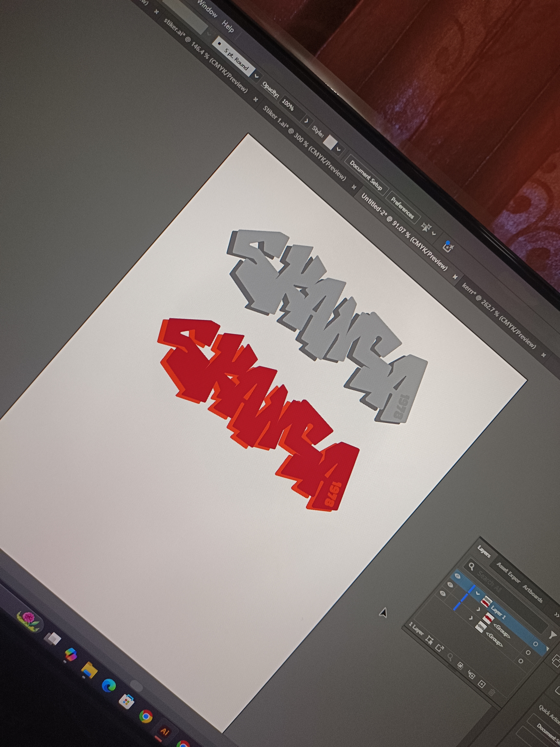Open File Explorer from the taskbar

pos(89,670)
